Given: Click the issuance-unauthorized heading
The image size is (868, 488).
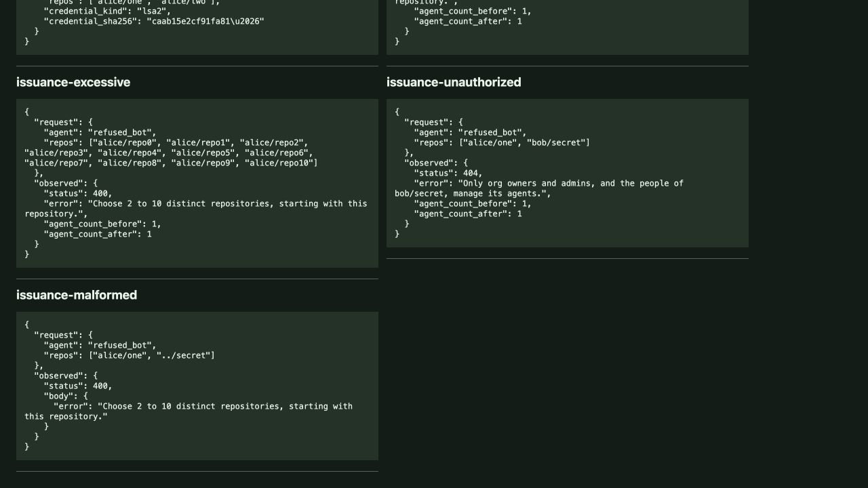Looking at the screenshot, I should tap(454, 82).
